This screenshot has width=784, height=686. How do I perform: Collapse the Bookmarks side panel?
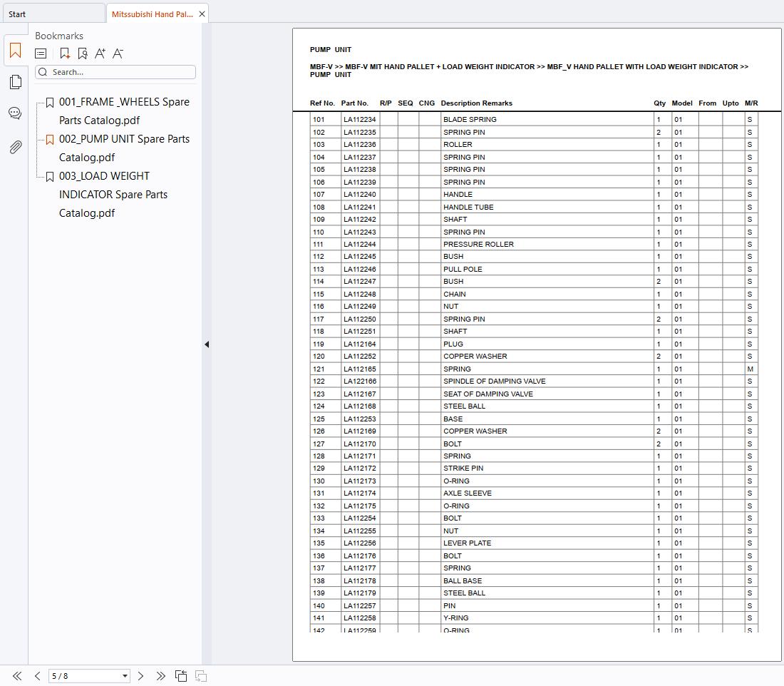[x=207, y=344]
